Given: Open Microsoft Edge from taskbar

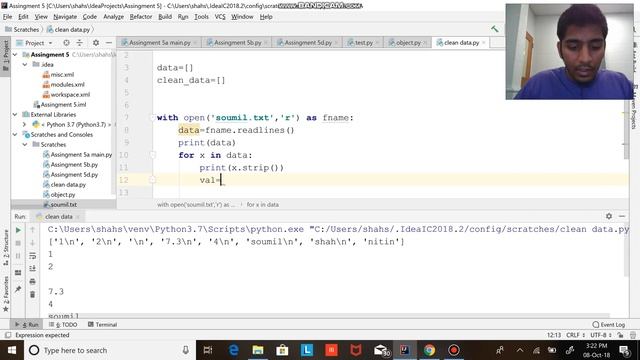Looking at the screenshot, I should [x=233, y=350].
